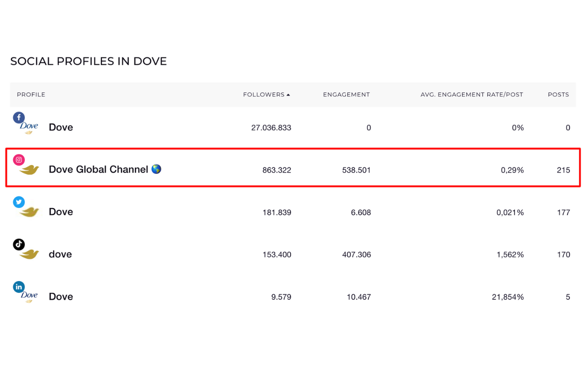Viewport: 588px width, 373px height.
Task: Click the Social Profiles in Dove heading
Action: [89, 61]
